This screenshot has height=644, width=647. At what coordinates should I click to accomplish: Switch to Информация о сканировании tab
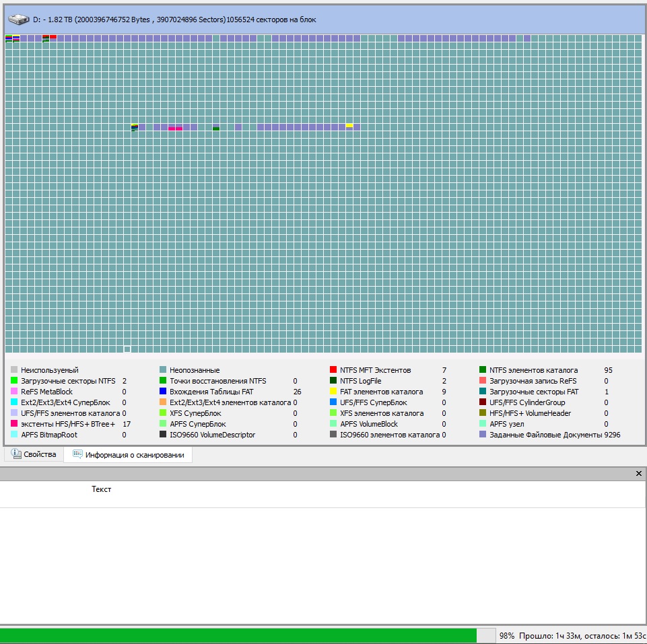[134, 455]
